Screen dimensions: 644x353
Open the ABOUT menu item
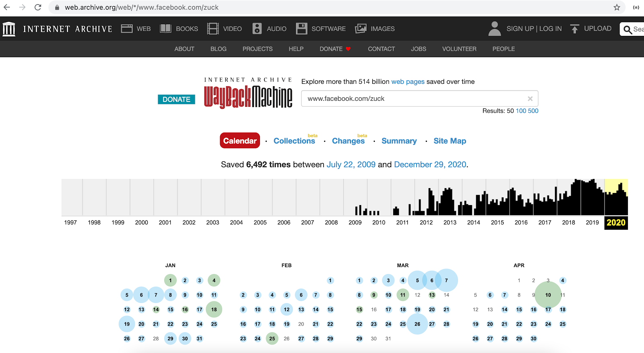pos(184,49)
